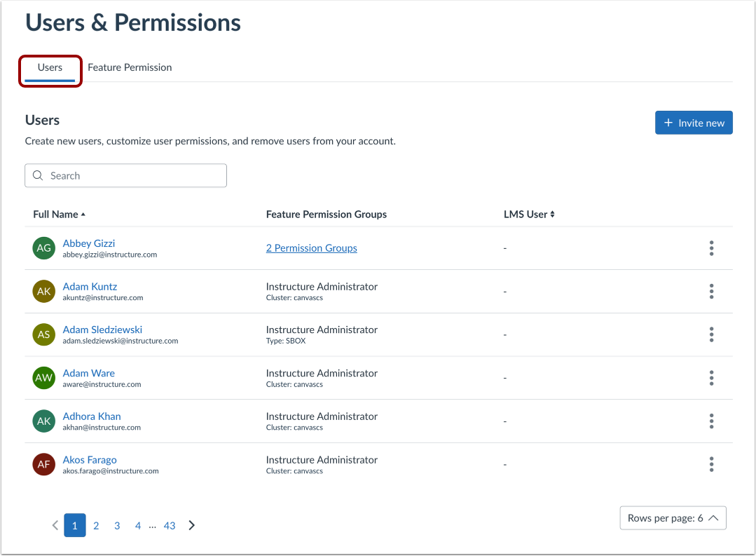Open the options menu for Akos Farago

[x=711, y=464]
